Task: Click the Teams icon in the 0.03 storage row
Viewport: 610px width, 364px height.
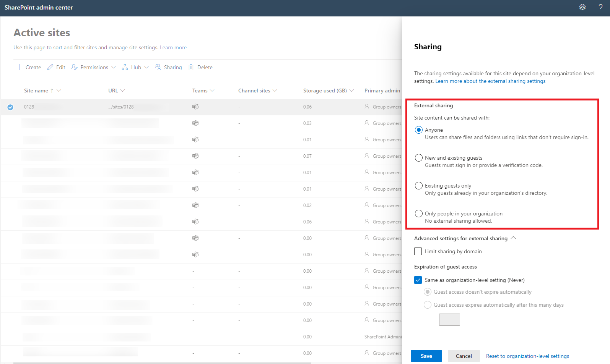Action: [195, 123]
